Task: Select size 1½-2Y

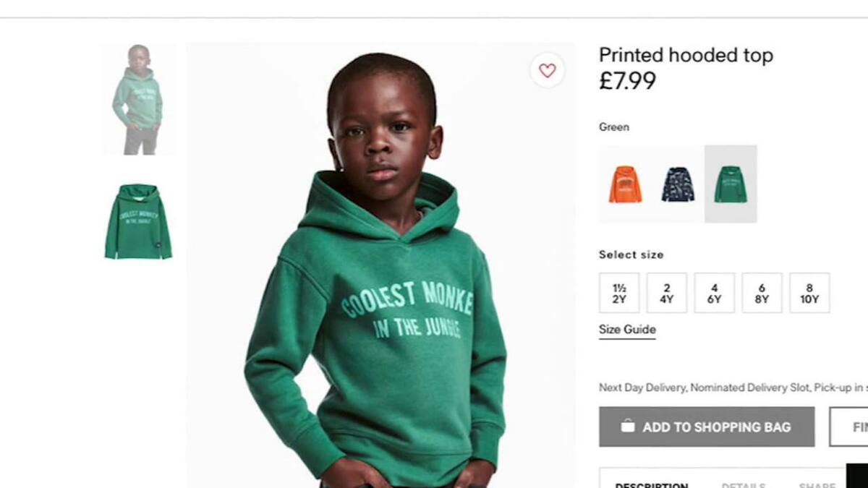Action: click(x=619, y=293)
